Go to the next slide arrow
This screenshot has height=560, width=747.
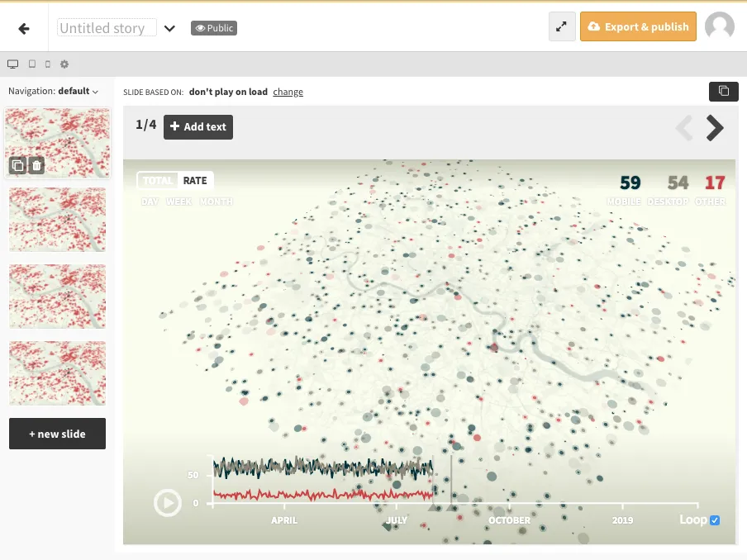715,127
